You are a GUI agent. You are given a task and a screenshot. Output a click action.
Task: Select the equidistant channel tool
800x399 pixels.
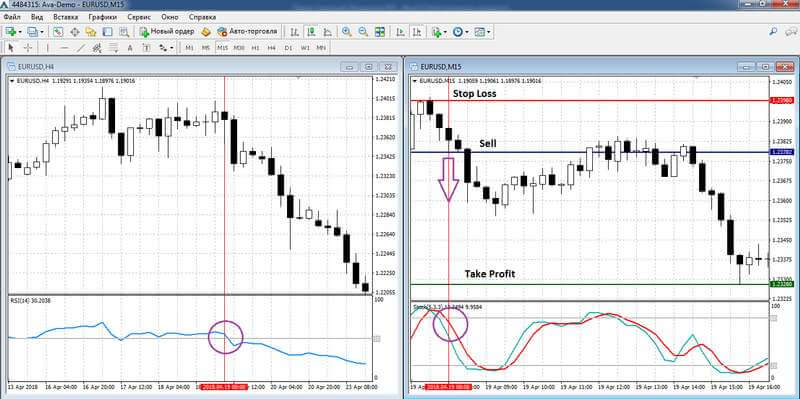point(97,47)
